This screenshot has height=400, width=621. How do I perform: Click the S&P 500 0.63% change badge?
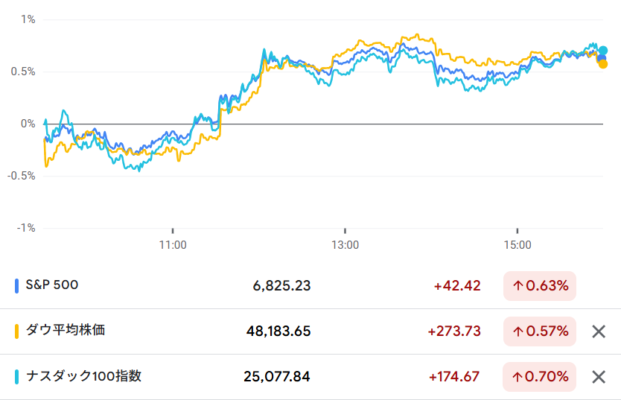[x=540, y=285]
